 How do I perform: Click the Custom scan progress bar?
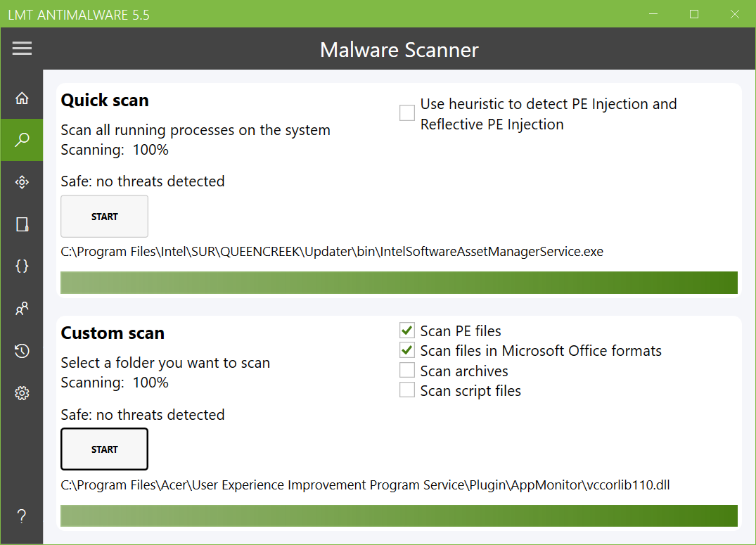(x=399, y=515)
